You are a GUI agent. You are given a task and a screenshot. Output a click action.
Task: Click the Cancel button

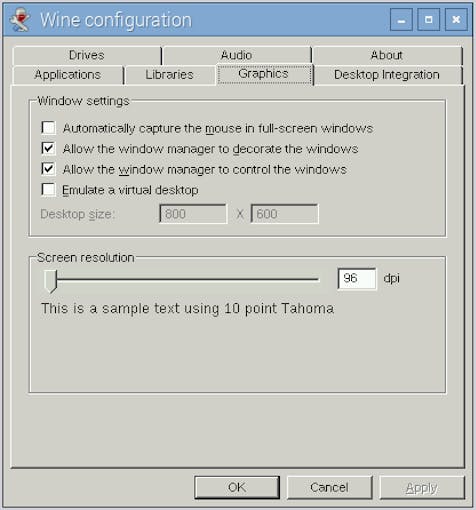click(x=329, y=487)
